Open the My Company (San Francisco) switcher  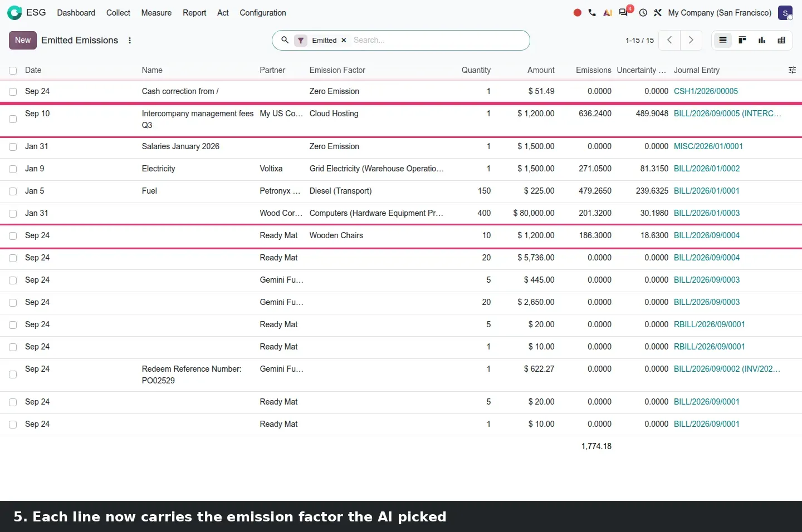720,12
